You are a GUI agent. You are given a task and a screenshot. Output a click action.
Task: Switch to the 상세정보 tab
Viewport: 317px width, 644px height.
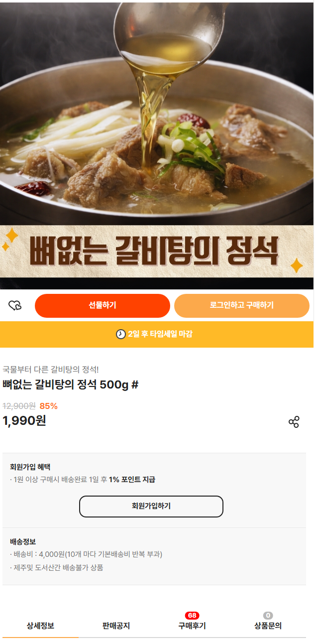click(x=40, y=626)
